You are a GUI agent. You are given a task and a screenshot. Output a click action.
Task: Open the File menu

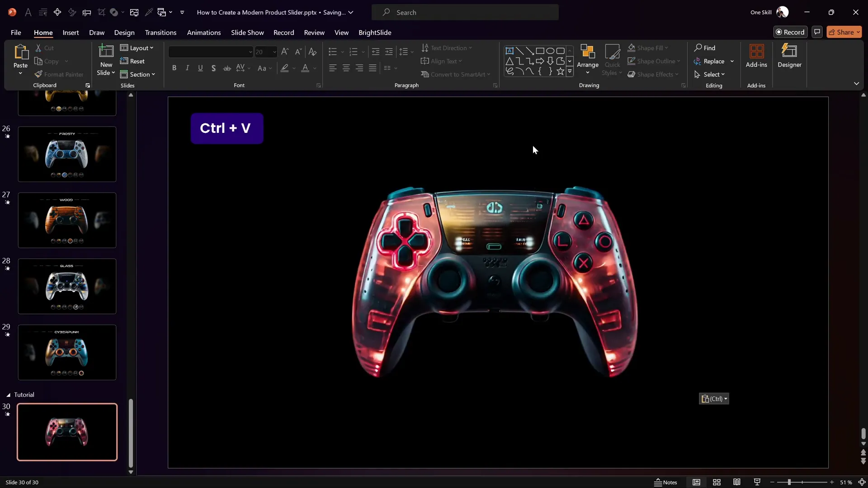16,33
